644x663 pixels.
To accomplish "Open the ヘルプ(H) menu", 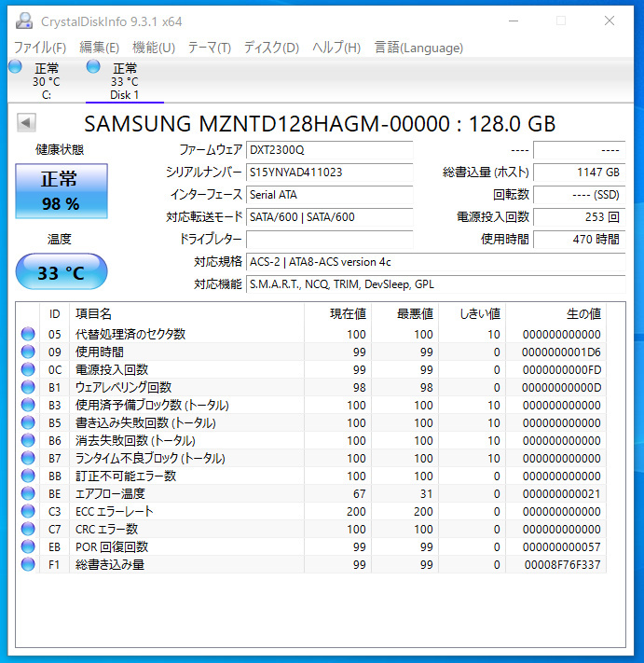I will click(336, 48).
